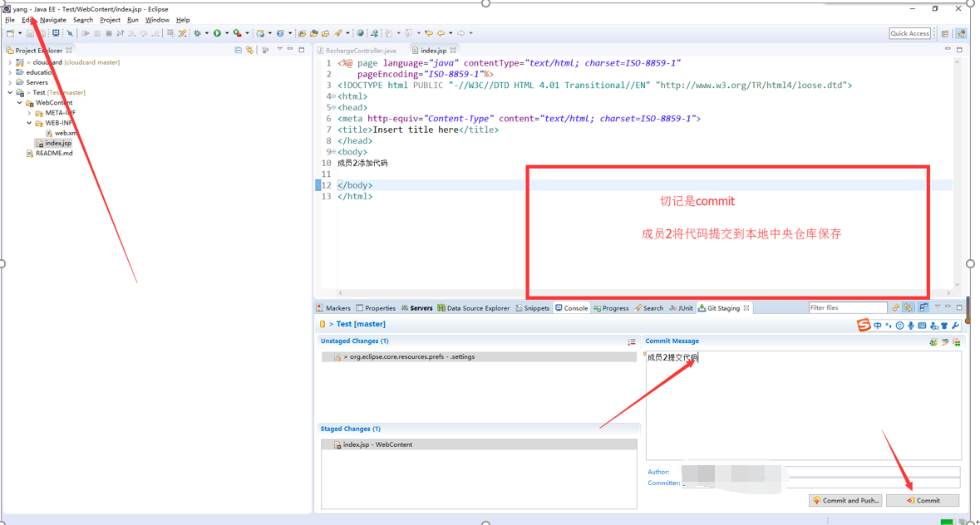Select org.eclipse.core.resources.prefs in Unstaged Changes

479,356
